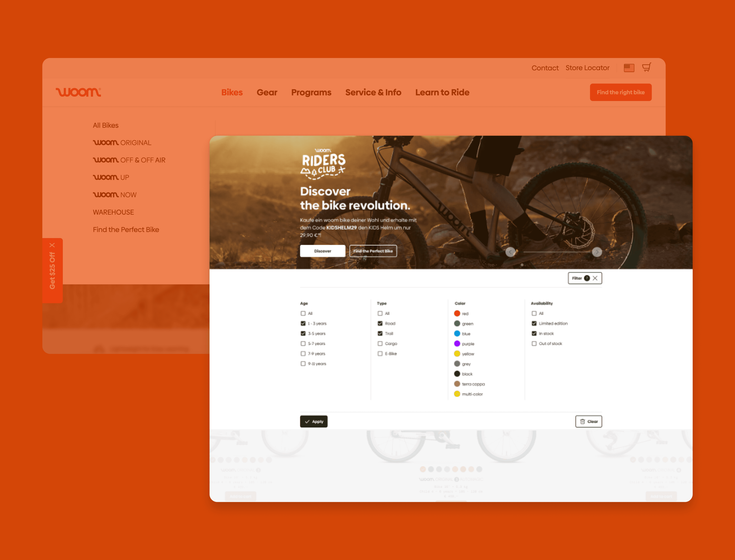Click the 'Service & Info' menu item

(373, 92)
